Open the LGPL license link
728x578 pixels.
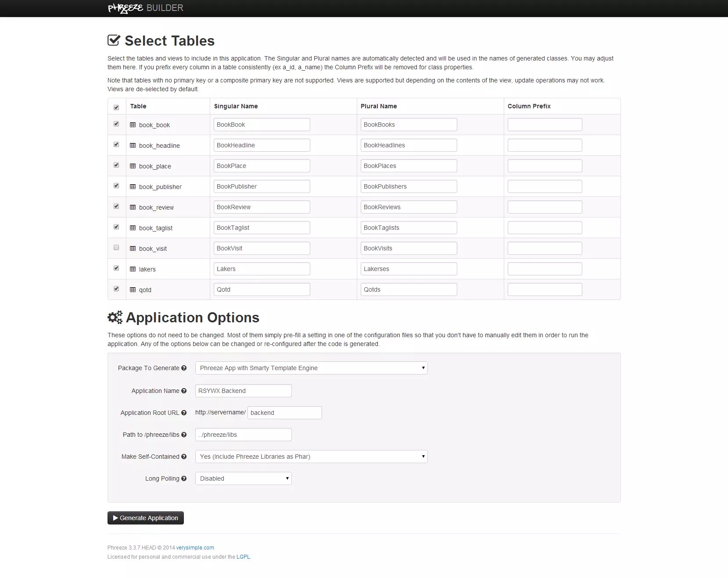243,557
